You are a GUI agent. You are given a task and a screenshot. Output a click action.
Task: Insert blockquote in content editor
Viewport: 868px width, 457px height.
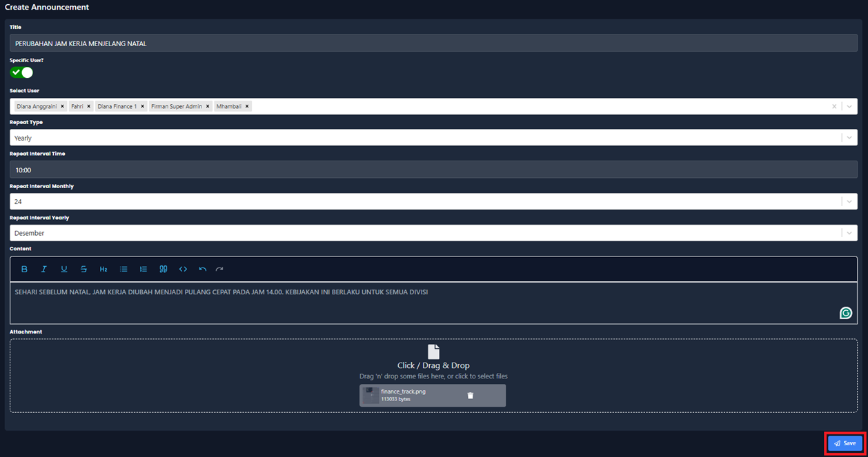click(164, 269)
